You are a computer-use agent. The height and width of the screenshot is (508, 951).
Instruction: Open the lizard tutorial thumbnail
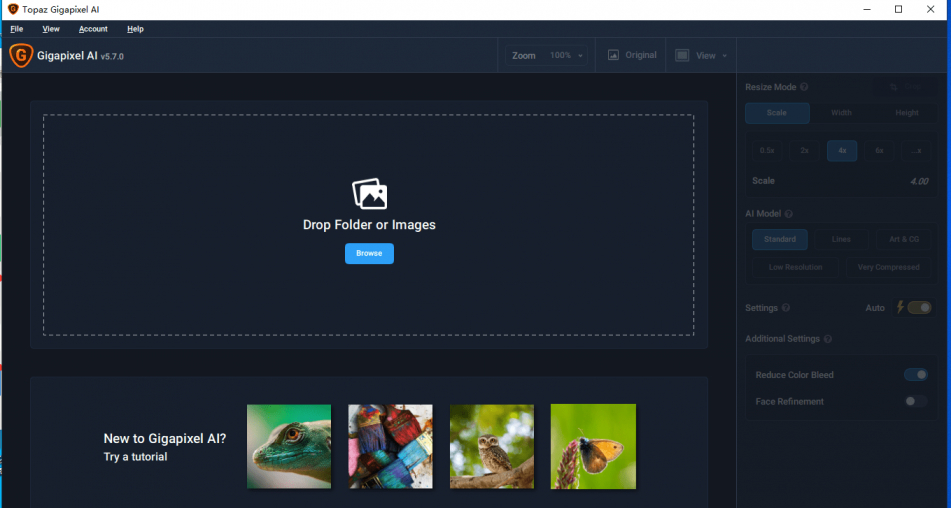(289, 447)
